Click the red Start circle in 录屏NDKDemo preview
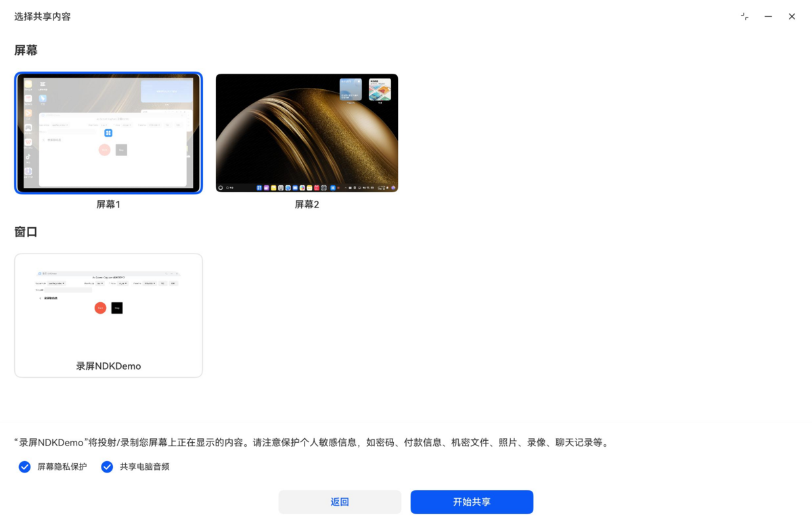This screenshot has height=528, width=812. pyautogui.click(x=100, y=308)
